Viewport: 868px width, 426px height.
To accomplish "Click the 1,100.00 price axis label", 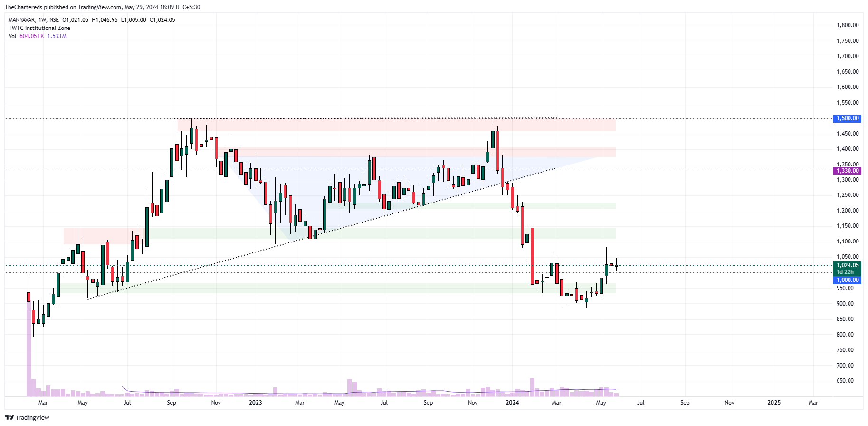I will pyautogui.click(x=848, y=242).
